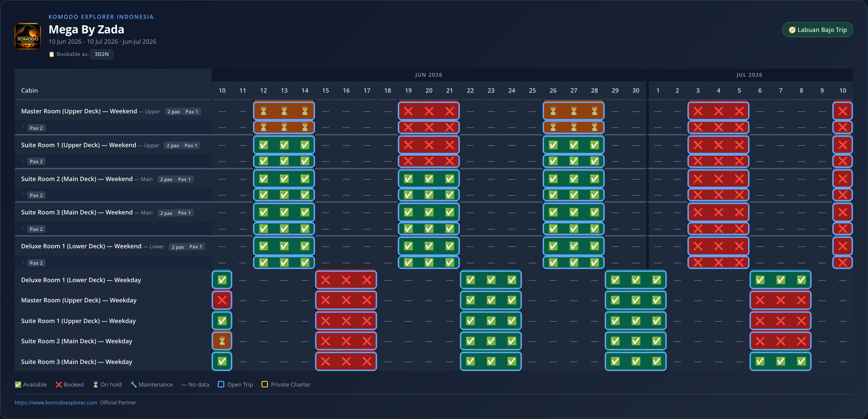Click the available check for Suite Room 1 Weekend Pax 2 on Jun 28
The width and height of the screenshot is (868, 419).
(x=594, y=161)
